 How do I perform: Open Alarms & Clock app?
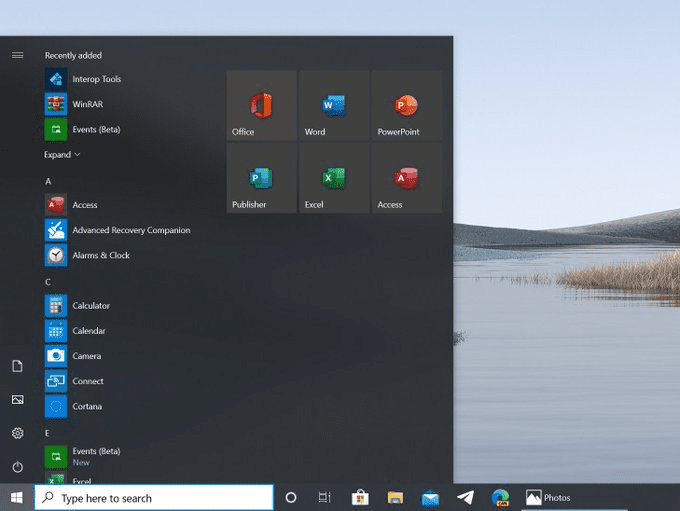pyautogui.click(x=100, y=255)
